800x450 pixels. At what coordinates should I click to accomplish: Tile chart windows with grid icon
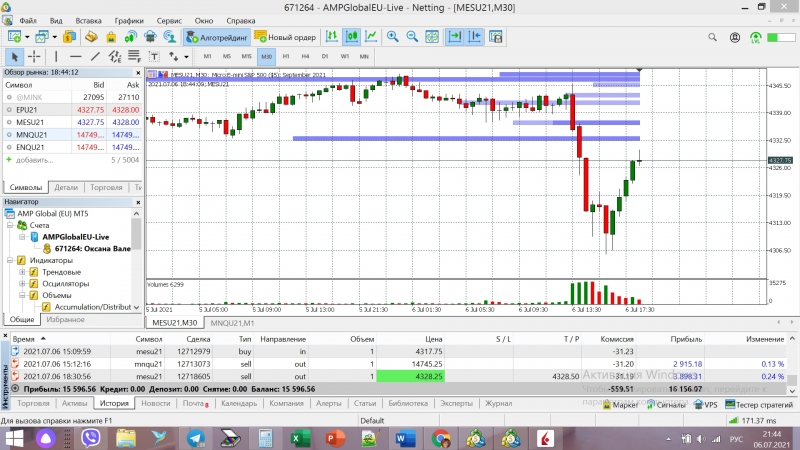pyautogui.click(x=432, y=37)
